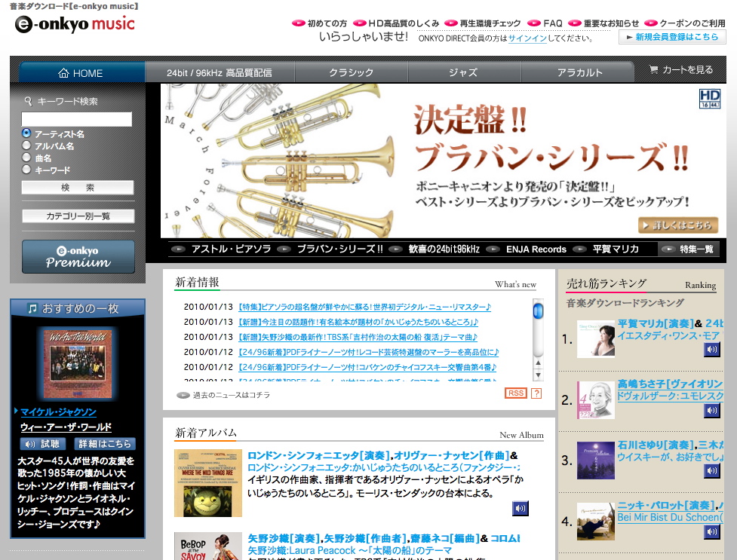Click the e-onkyo music logo
This screenshot has height=560, width=737.
(x=75, y=24)
